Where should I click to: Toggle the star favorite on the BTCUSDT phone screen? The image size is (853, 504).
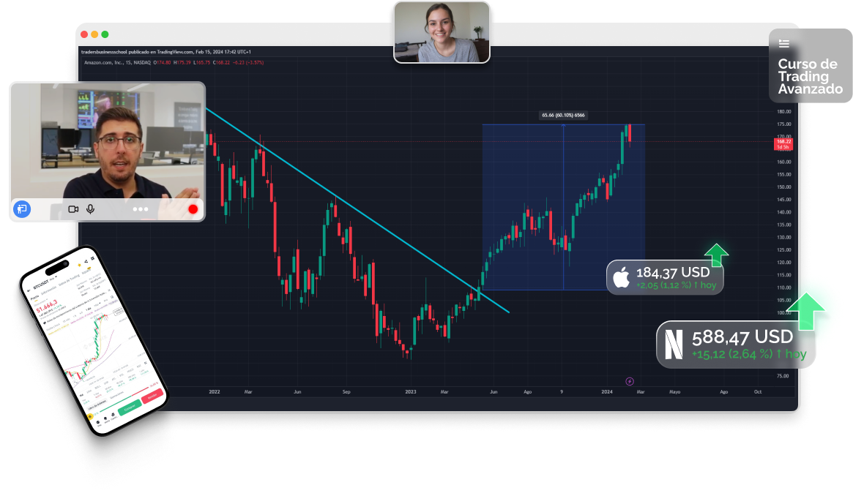click(x=79, y=265)
